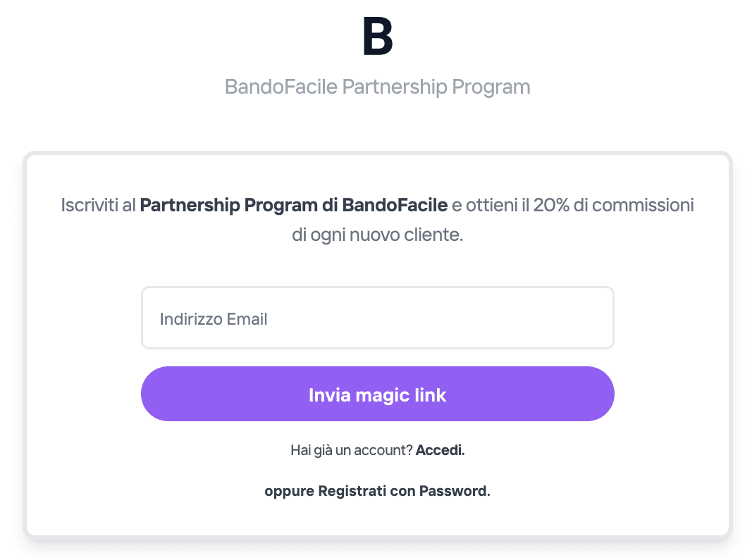Click the Invia magic link button

pyautogui.click(x=377, y=394)
